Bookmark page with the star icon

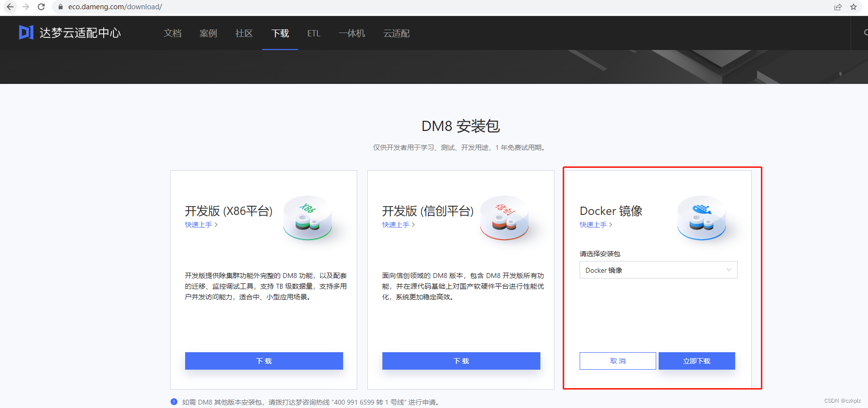point(853,7)
